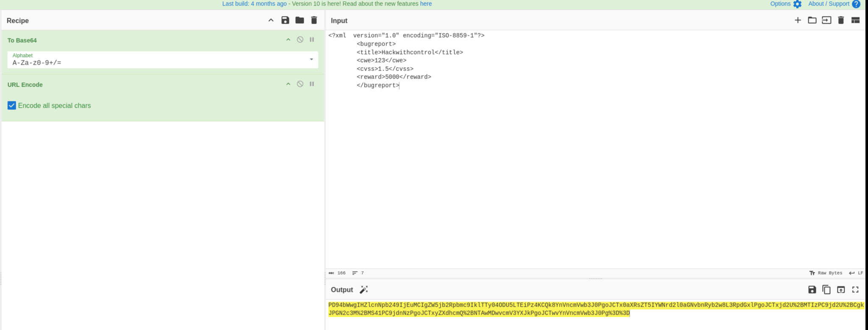Save the current recipe
This screenshot has height=330, width=868.
pos(285,20)
